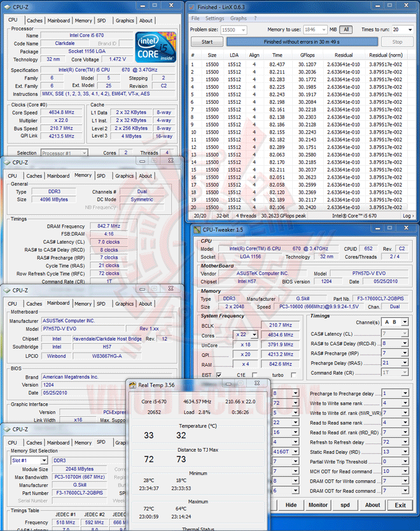Open the MCH ODT for Read command dropdown

(405, 471)
